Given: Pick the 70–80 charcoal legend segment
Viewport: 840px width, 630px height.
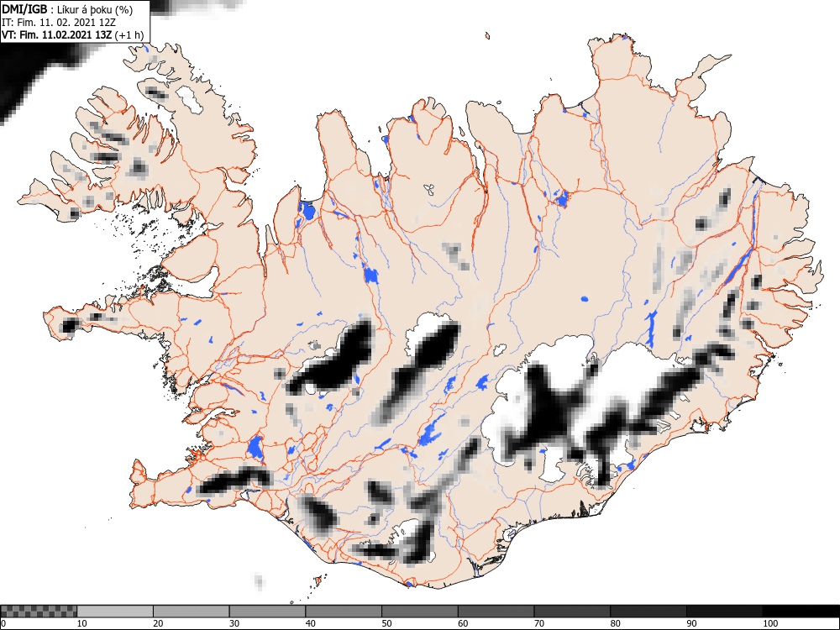Looking at the screenshot, I should [572, 612].
